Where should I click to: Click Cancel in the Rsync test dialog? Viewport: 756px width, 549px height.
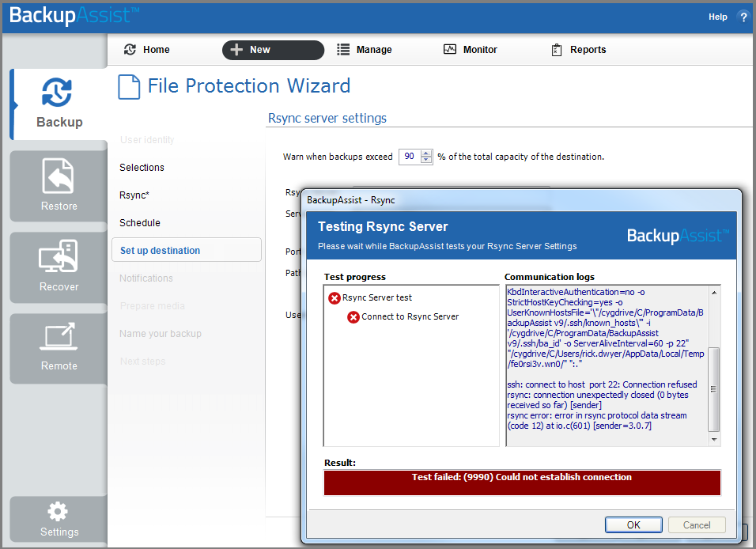pyautogui.click(x=697, y=525)
